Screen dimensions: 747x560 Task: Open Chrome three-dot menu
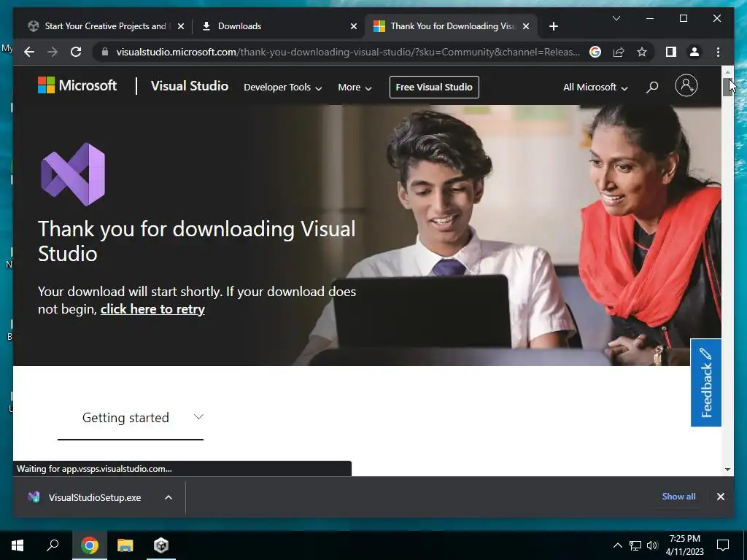click(718, 52)
